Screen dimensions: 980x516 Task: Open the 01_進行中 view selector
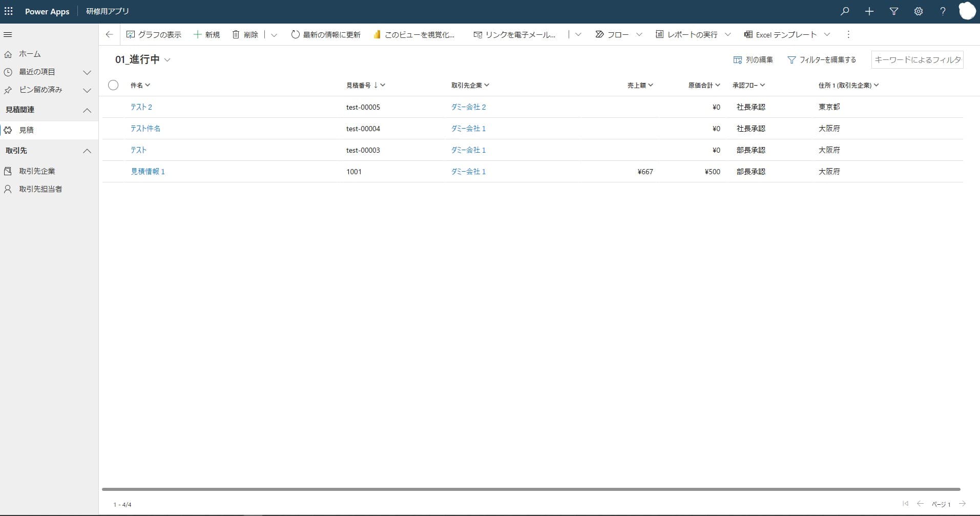(142, 59)
